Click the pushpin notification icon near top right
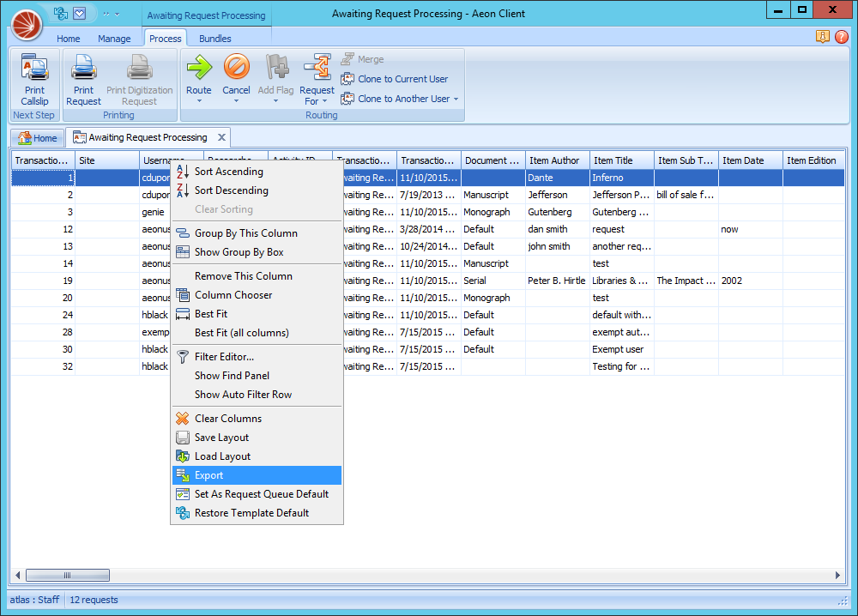The height and width of the screenshot is (616, 858). [823, 38]
